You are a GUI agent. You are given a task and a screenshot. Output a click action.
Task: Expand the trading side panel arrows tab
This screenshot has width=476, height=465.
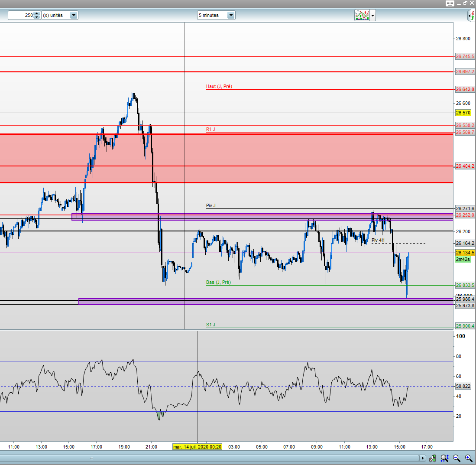pyautogui.click(x=471, y=16)
